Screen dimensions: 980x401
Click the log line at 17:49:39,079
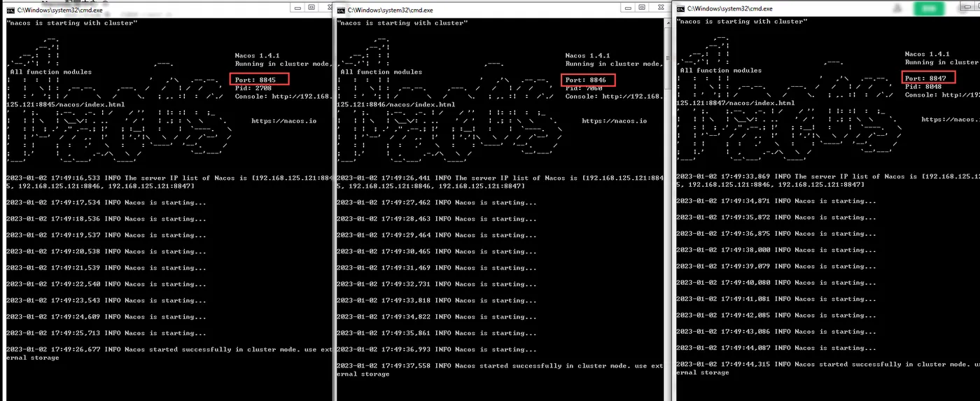click(x=776, y=266)
